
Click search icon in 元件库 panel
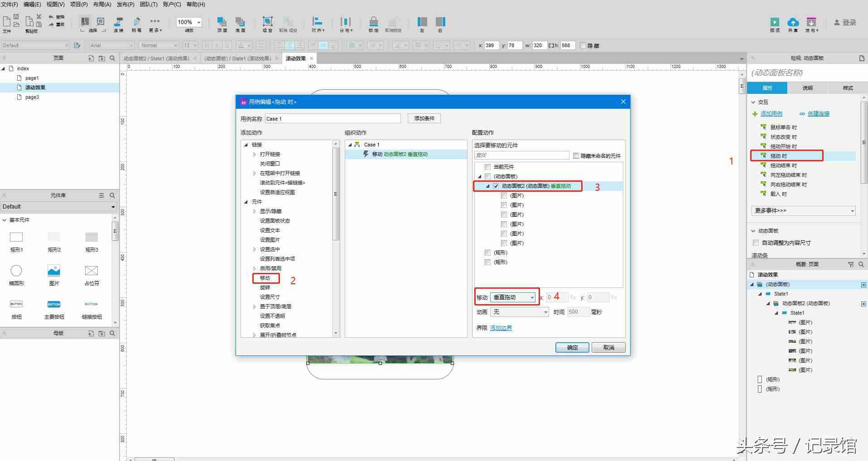(112, 195)
